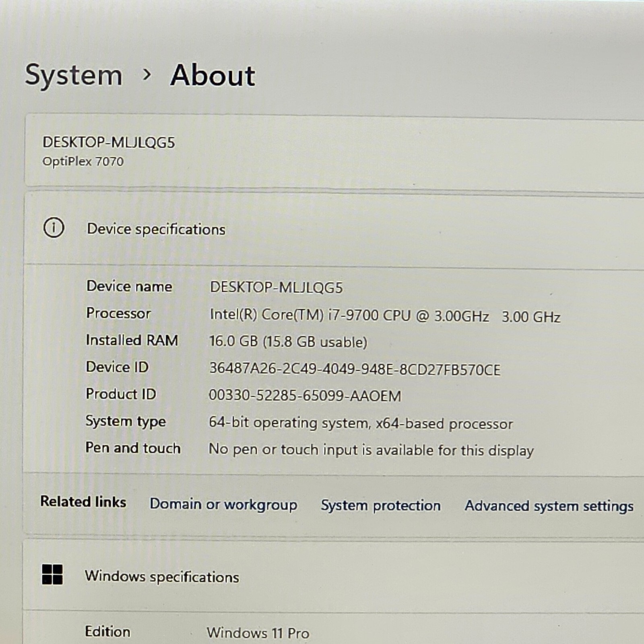Click the Processor label
644x644 pixels.
pyautogui.click(x=118, y=313)
